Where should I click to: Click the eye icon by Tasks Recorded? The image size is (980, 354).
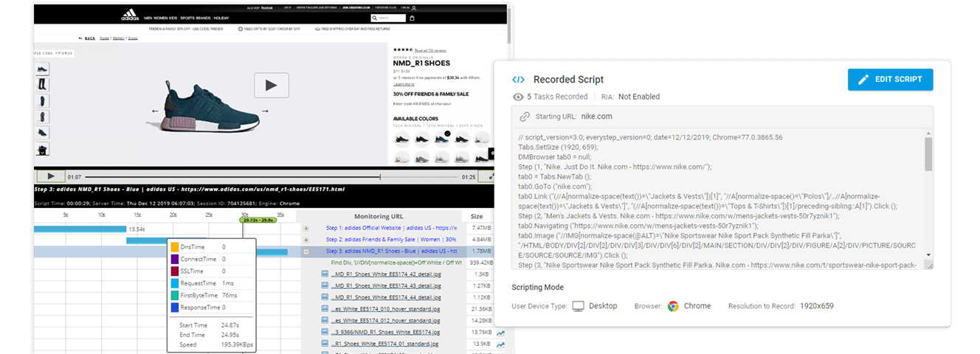click(x=518, y=97)
